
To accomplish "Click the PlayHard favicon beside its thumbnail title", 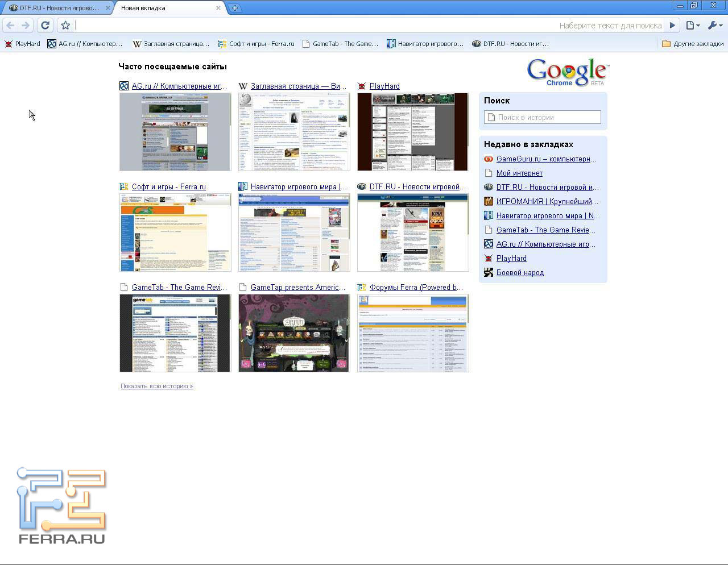I will [x=362, y=86].
